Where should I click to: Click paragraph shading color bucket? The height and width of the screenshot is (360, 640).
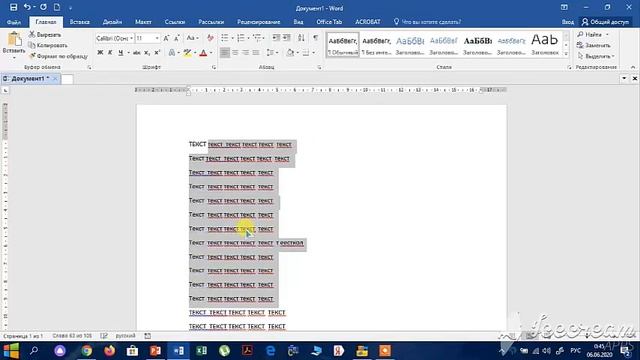pyautogui.click(x=290, y=53)
